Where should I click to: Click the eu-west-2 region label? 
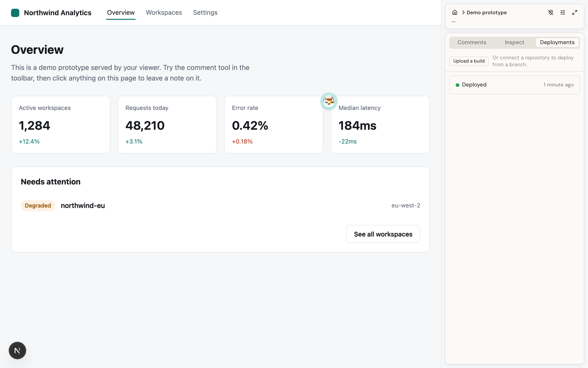pos(406,205)
